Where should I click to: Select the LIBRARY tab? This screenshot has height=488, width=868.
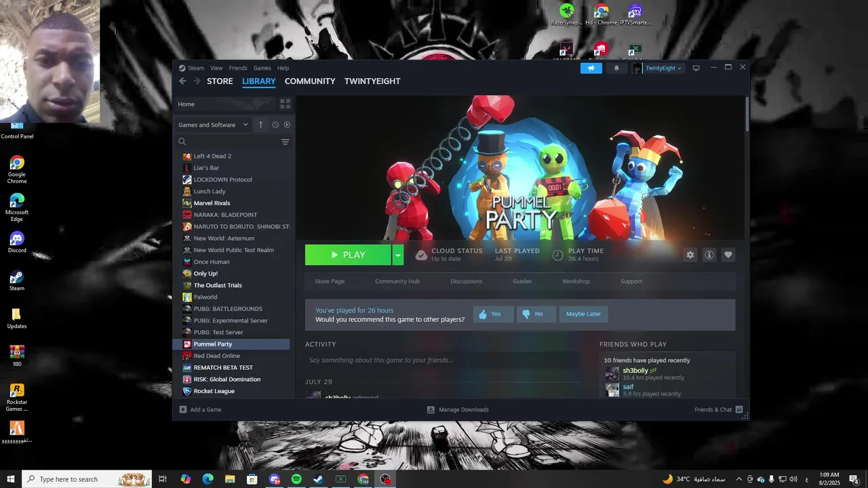click(259, 81)
